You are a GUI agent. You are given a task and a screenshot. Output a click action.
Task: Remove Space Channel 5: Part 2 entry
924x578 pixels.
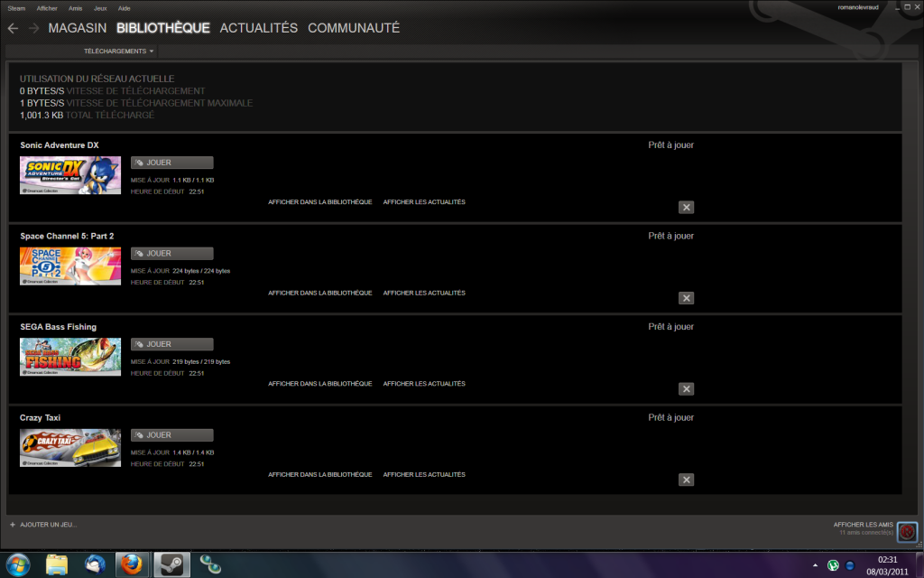pos(686,298)
